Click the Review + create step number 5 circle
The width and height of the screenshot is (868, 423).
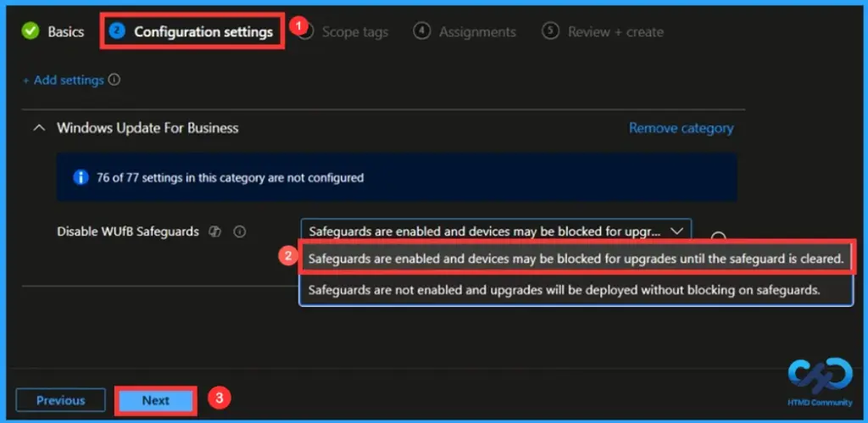549,31
